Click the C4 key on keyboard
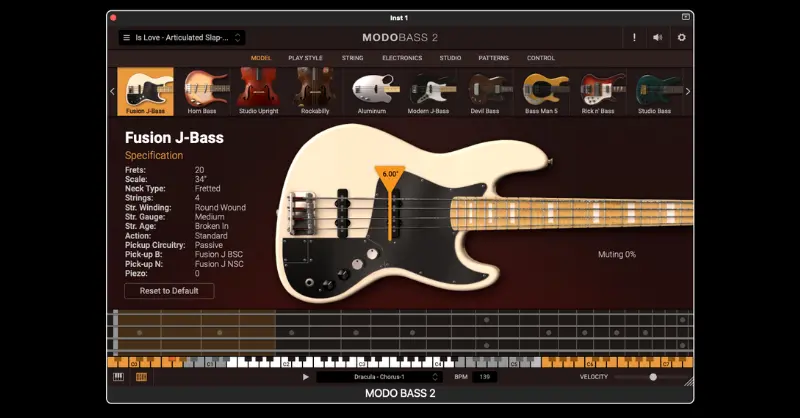This screenshot has width=800, height=418. [x=438, y=362]
